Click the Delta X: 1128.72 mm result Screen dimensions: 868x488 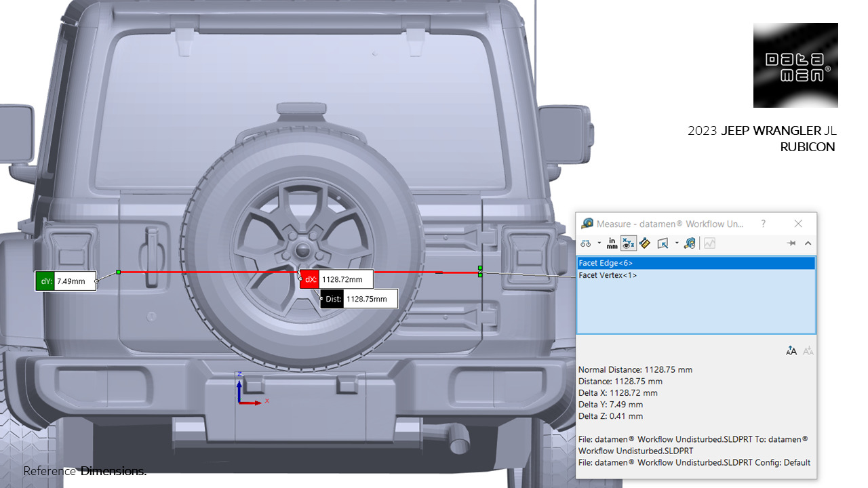(618, 392)
